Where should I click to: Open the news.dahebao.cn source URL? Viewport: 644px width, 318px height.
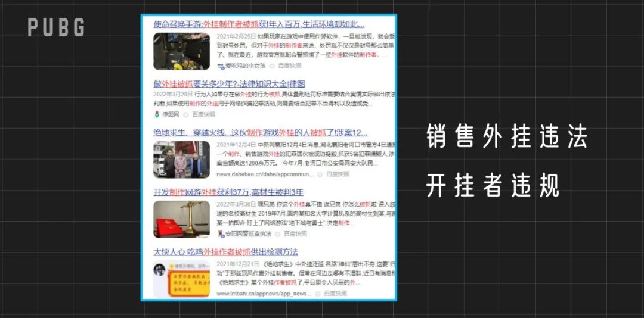point(265,174)
